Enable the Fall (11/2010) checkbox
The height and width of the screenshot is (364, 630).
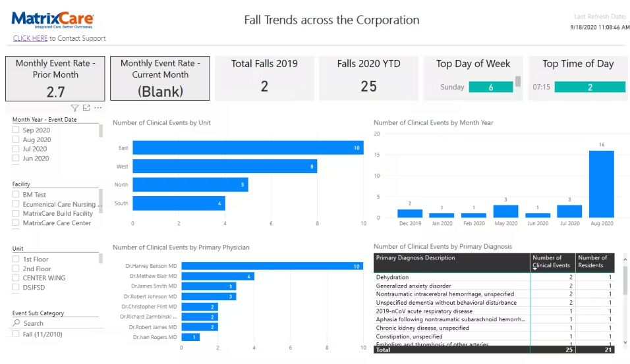16,334
